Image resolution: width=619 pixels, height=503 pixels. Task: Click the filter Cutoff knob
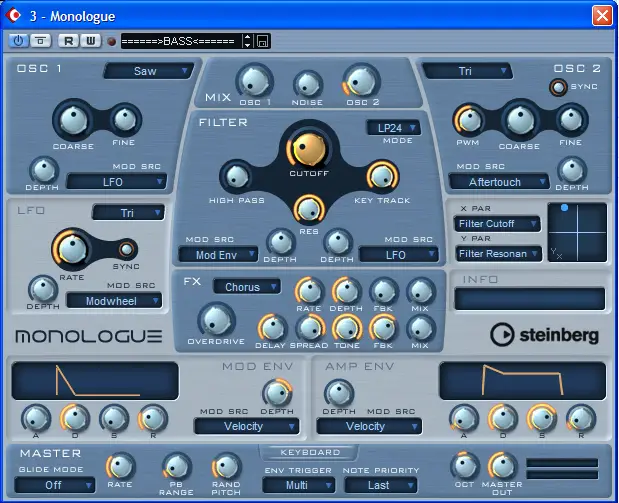[x=309, y=149]
